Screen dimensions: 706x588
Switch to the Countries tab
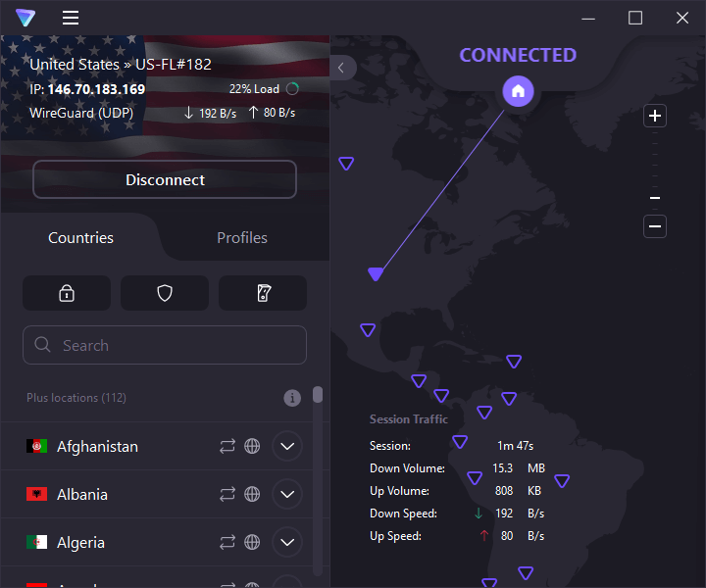(x=80, y=238)
